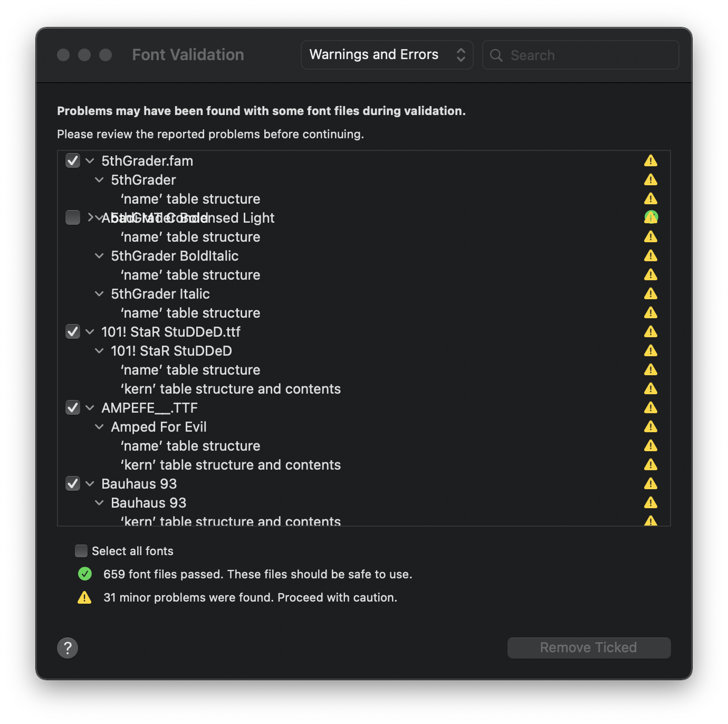Image resolution: width=728 pixels, height=724 pixels.
Task: Collapse the 5thGrader BoldItalic entry
Action: 99,256
